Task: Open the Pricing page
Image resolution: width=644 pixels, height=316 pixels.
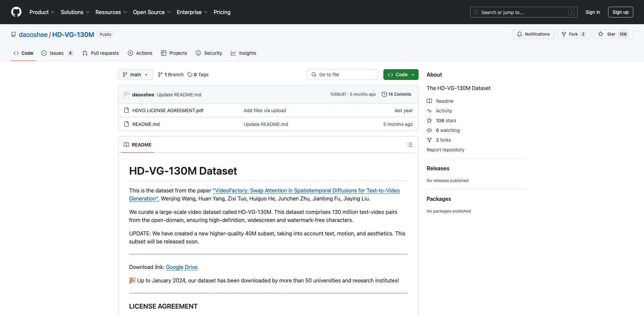Action: tap(222, 12)
